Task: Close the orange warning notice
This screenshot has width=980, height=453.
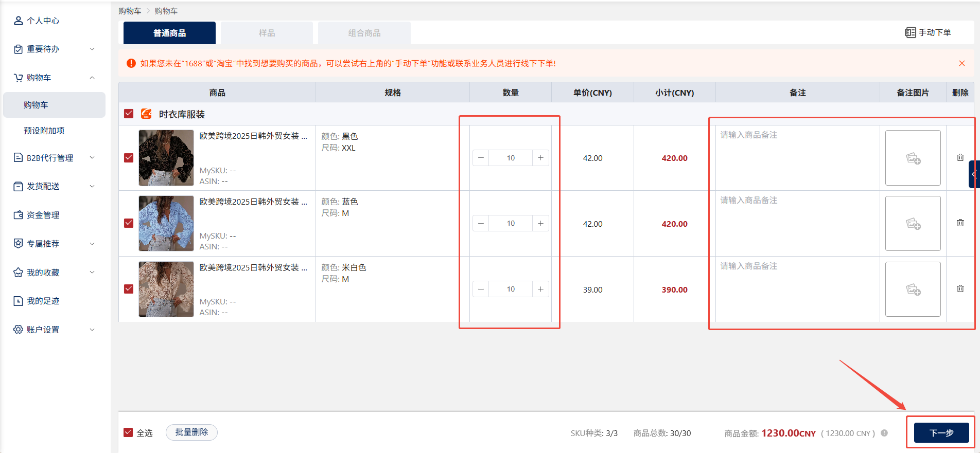Action: coord(962,63)
